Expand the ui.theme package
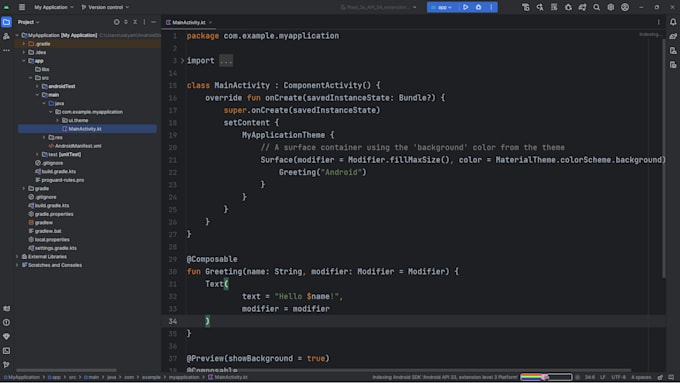The width and height of the screenshot is (680, 383). (x=57, y=120)
